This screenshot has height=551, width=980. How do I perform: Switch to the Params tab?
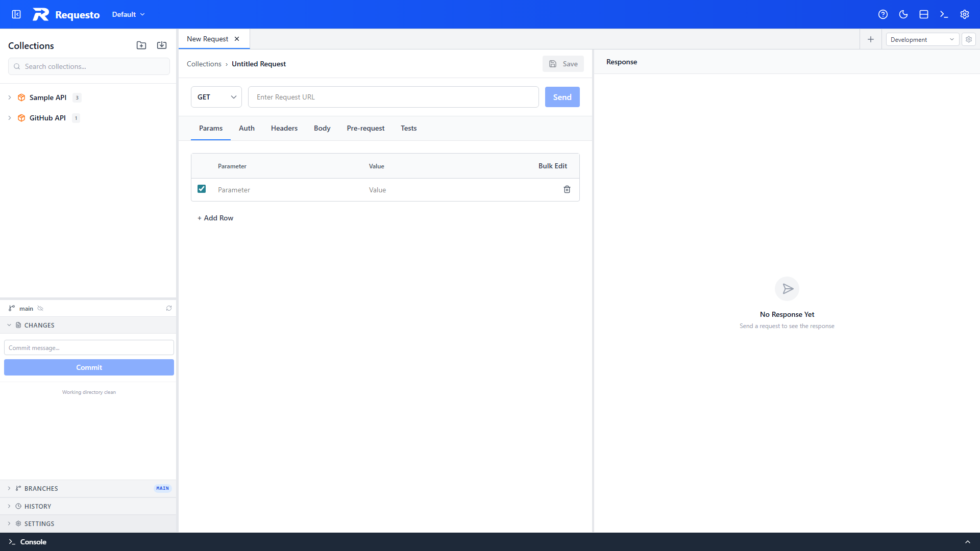coord(211,128)
